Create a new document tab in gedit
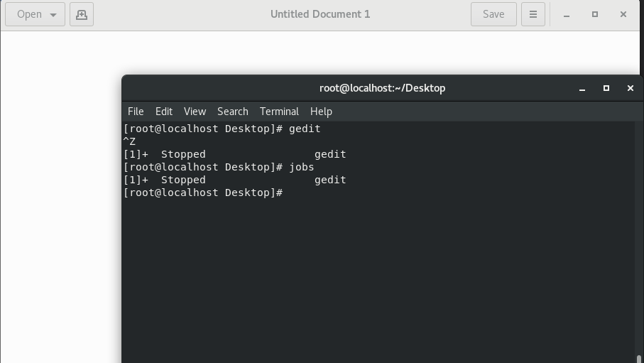 [82, 14]
